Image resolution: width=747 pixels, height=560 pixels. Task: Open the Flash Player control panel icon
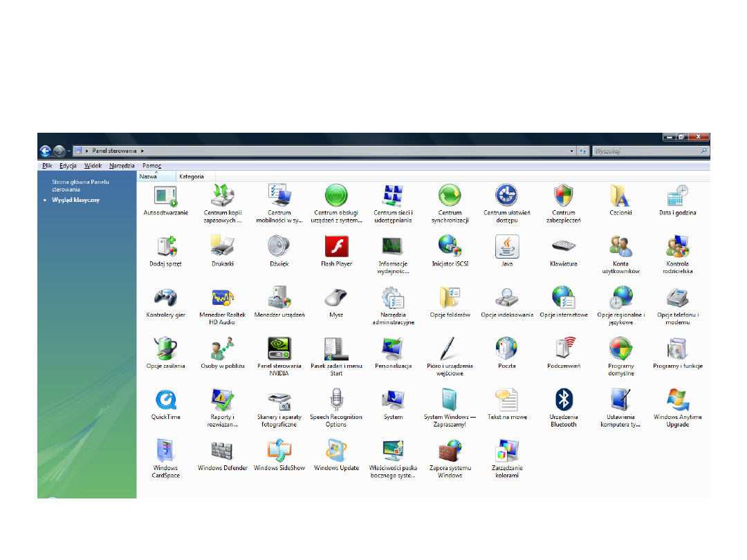click(336, 247)
